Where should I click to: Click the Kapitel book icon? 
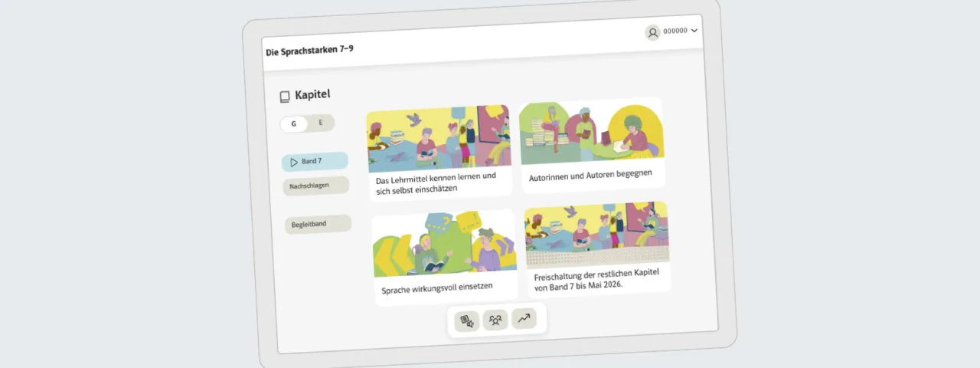pyautogui.click(x=285, y=97)
